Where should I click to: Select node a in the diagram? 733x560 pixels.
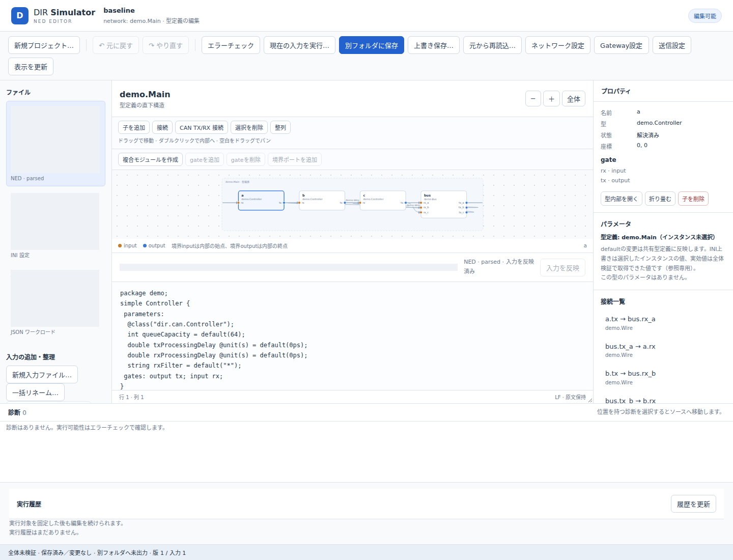click(261, 201)
